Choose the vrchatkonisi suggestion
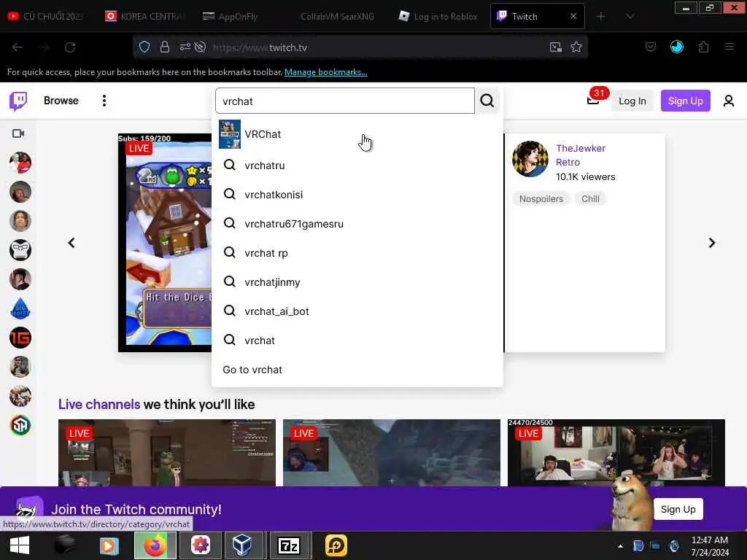Viewport: 747px width, 560px height. 357,194
